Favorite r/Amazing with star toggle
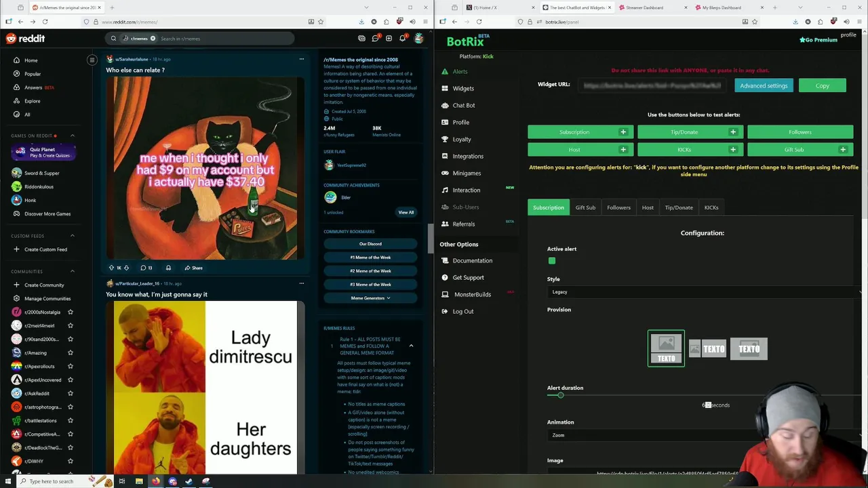The image size is (868, 488). pos(70,352)
